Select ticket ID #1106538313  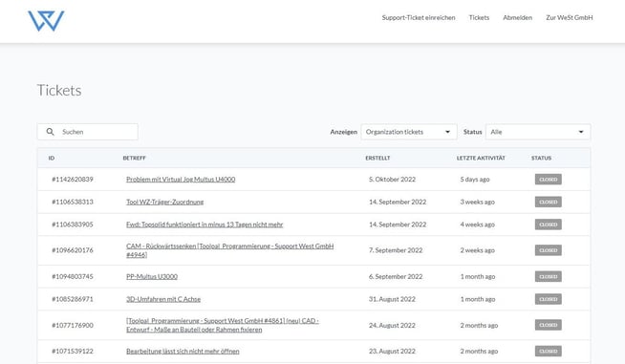point(73,202)
